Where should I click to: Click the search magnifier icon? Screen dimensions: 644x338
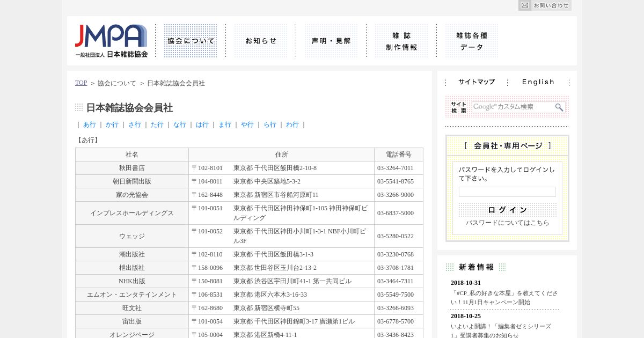click(559, 107)
